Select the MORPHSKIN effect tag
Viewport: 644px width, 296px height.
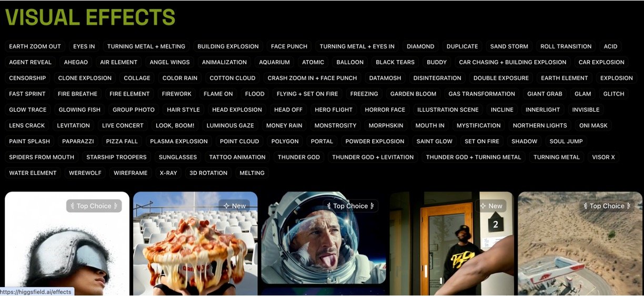point(386,125)
